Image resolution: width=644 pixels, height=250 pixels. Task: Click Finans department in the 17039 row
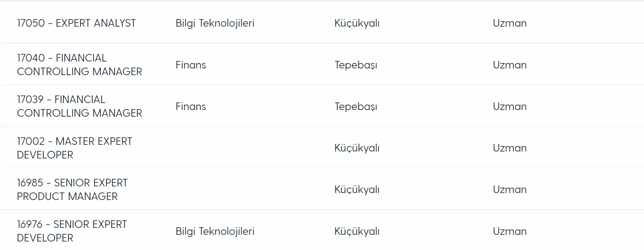tap(191, 106)
